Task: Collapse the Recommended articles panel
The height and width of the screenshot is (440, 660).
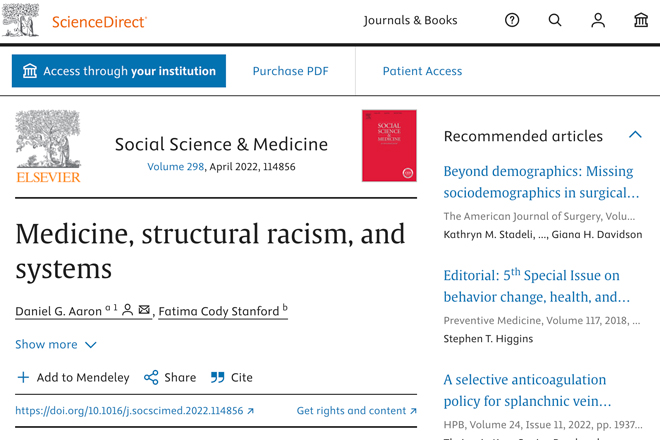Action: pos(635,135)
